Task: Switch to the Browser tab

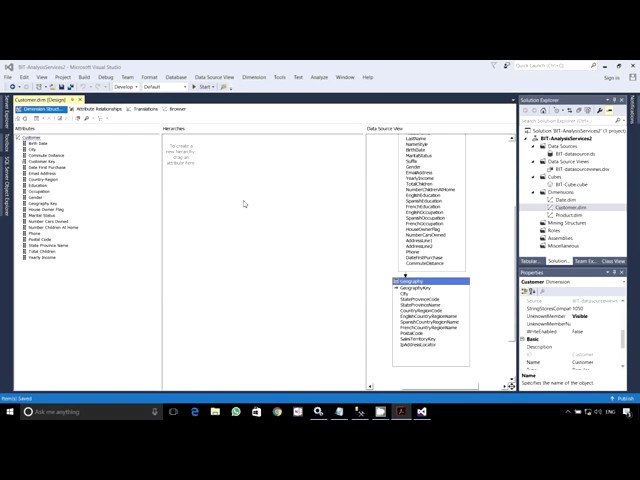Action: pyautogui.click(x=174, y=109)
